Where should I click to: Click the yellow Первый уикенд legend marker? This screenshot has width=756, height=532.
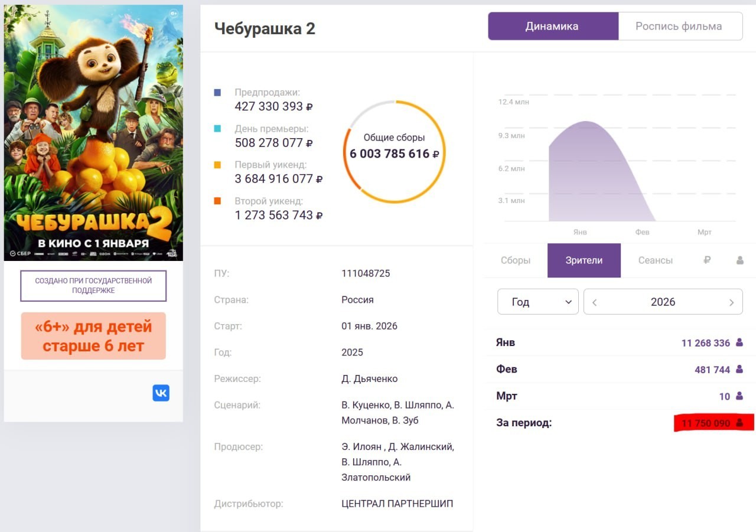217,165
